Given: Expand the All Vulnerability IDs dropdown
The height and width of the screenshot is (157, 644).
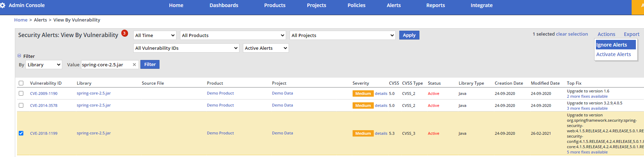Looking at the screenshot, I should [x=186, y=48].
